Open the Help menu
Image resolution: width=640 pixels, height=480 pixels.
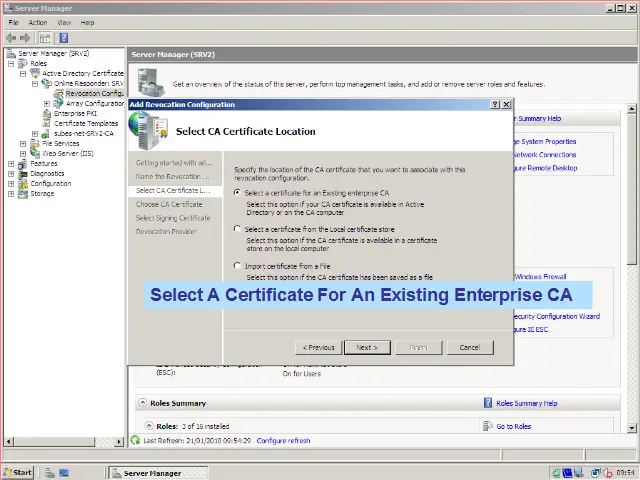(x=87, y=22)
